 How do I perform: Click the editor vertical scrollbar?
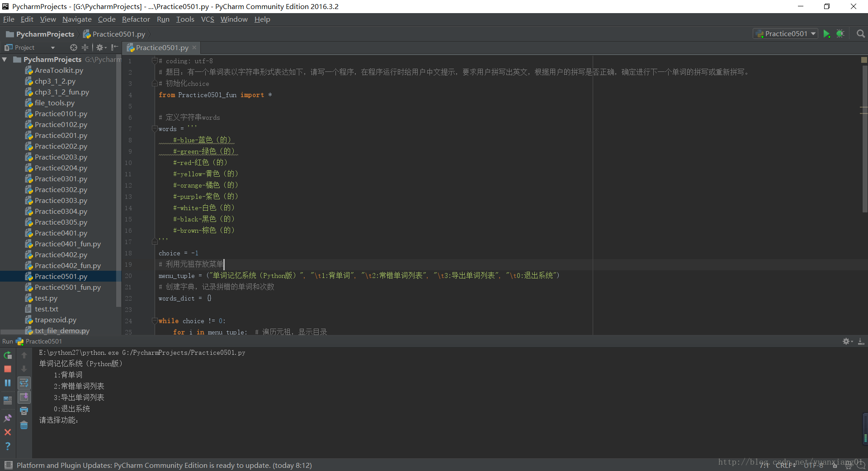864,138
